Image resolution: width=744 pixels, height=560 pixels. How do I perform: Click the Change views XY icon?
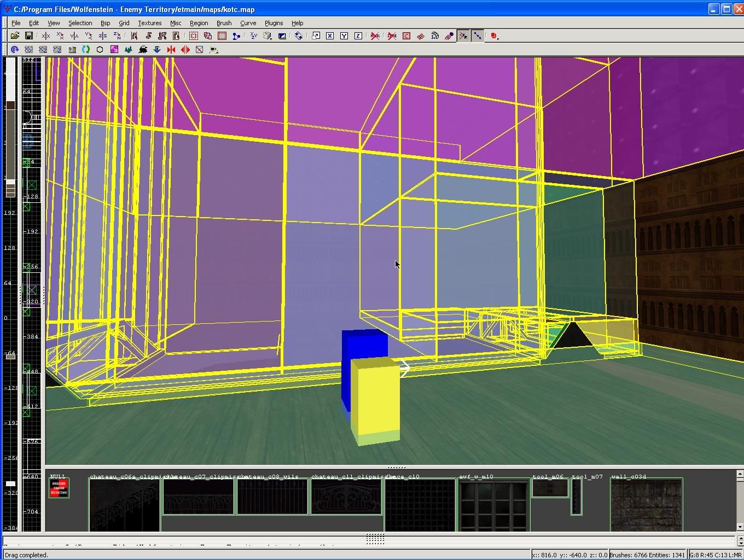[254, 36]
